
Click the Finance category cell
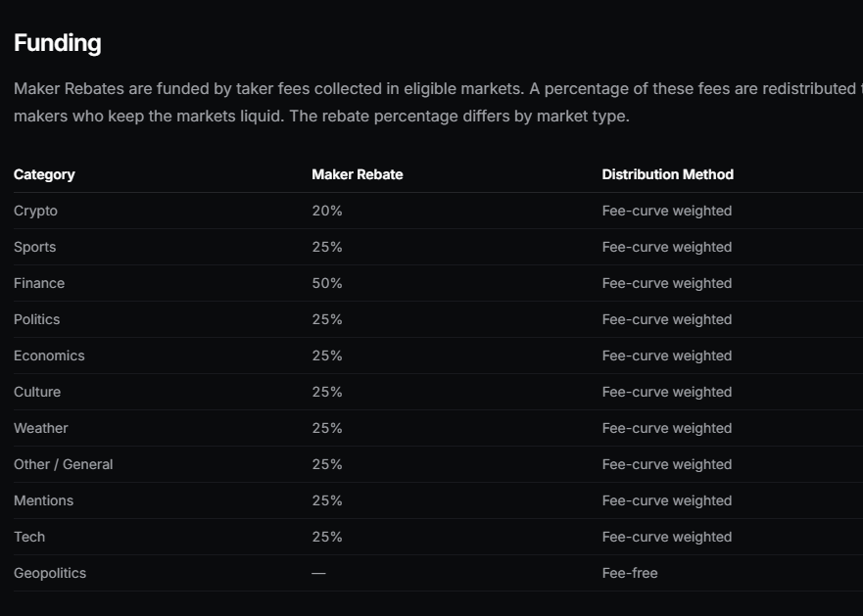[39, 283]
